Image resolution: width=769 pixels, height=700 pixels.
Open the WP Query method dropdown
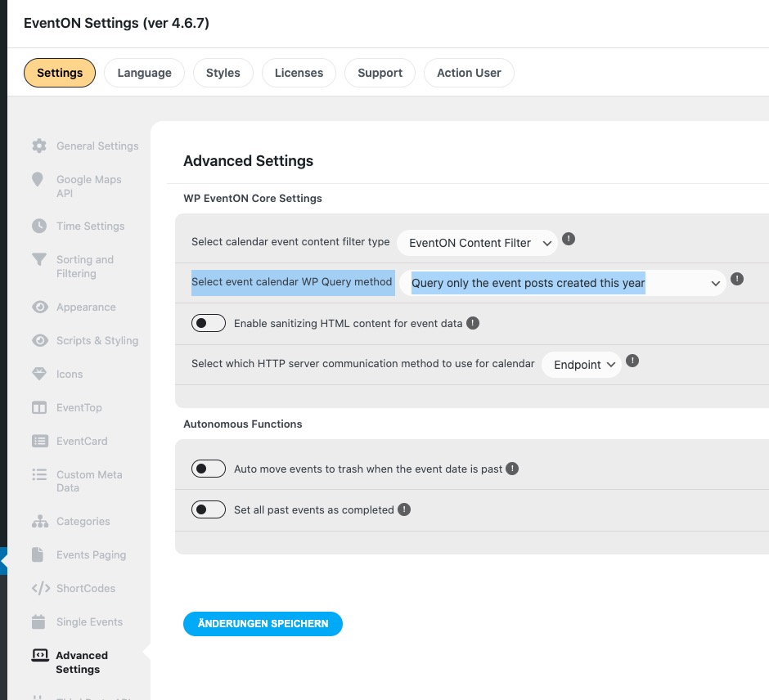(563, 283)
